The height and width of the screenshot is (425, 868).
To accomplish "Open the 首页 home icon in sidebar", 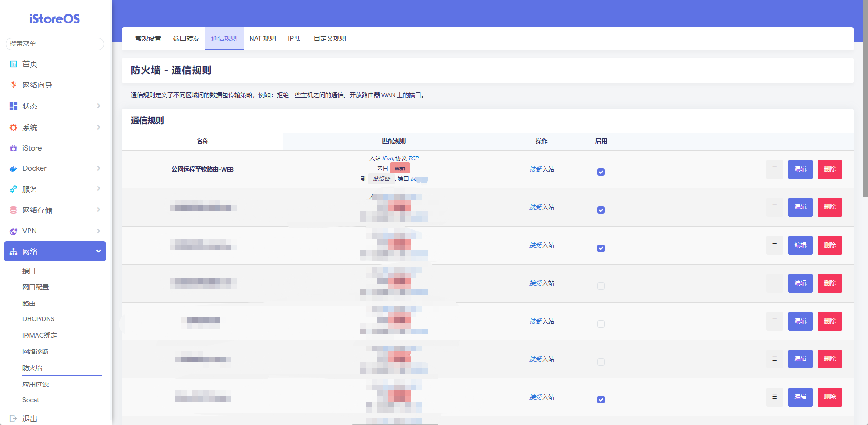I will click(14, 64).
